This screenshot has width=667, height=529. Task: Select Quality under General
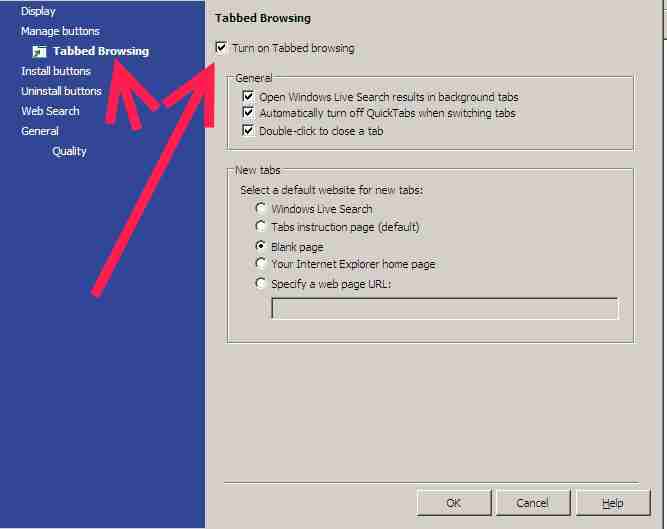[69, 151]
